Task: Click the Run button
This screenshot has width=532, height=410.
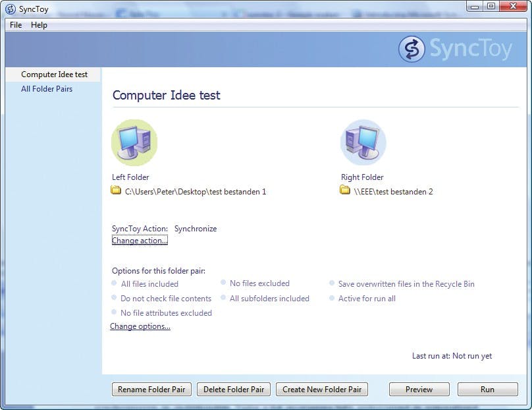Action: (x=487, y=390)
